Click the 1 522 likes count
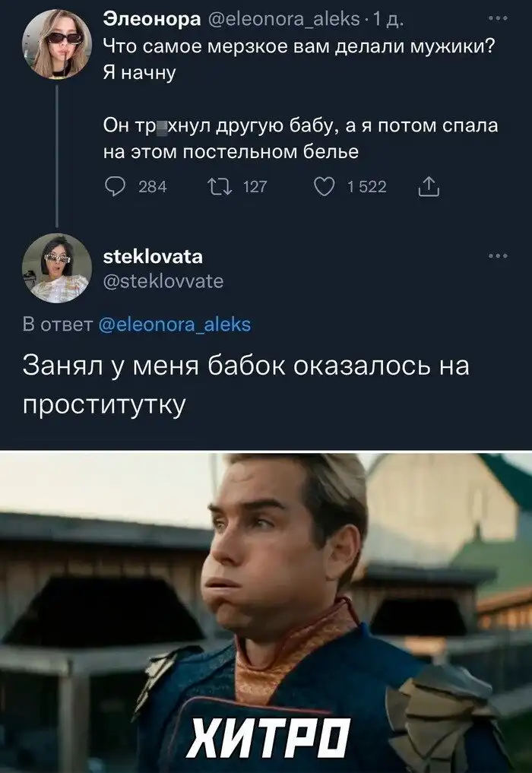Viewport: 532px width, 773px height. (367, 187)
